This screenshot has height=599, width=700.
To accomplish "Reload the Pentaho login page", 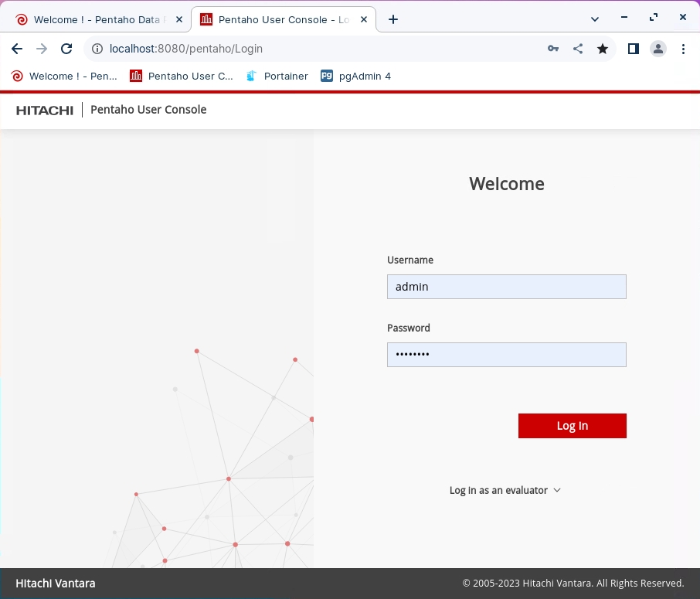I will (x=66, y=49).
